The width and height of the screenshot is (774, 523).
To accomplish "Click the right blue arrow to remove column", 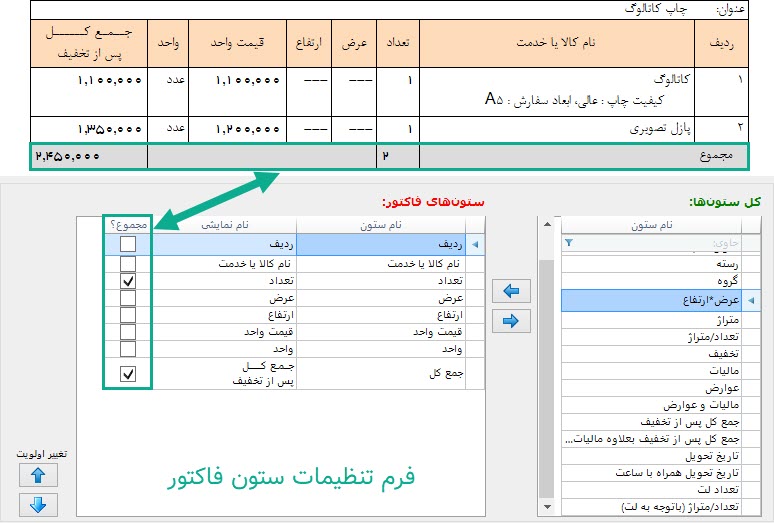I will coord(510,321).
